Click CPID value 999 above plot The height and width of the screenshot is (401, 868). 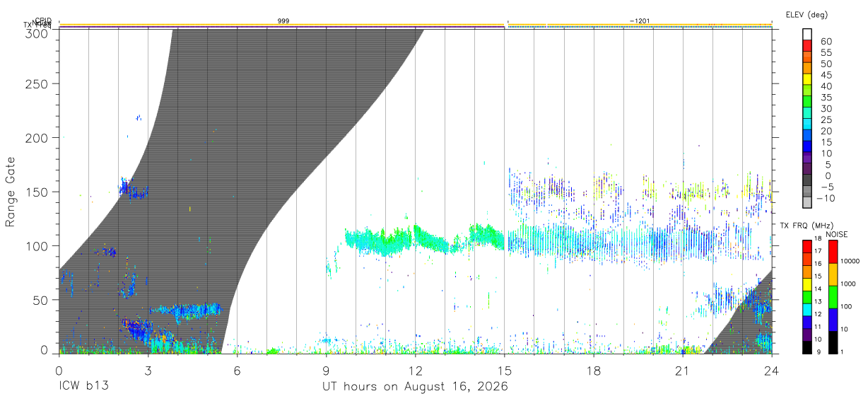tap(283, 22)
